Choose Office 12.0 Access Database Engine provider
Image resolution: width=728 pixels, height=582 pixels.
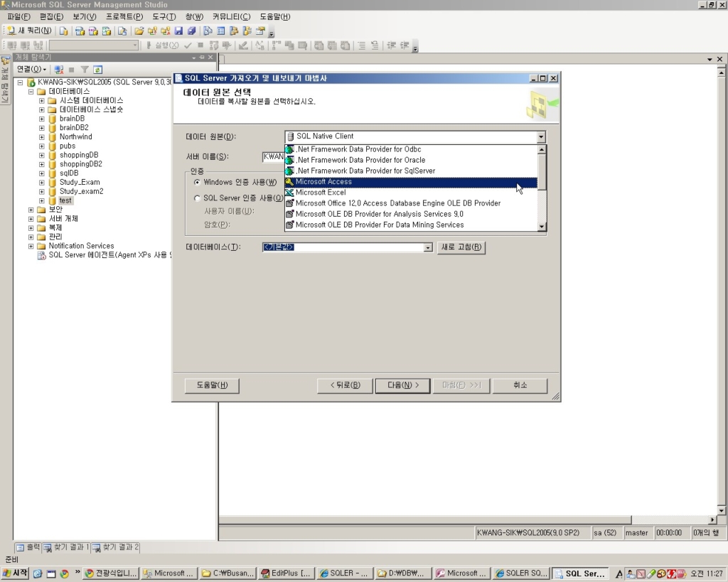click(x=411, y=203)
